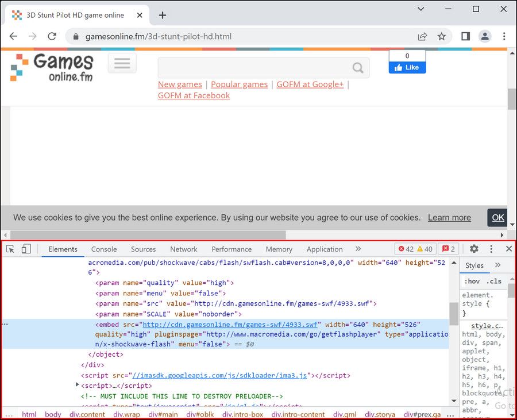Expand the collapsed script element node
The height and width of the screenshot is (420, 517).
78,385
